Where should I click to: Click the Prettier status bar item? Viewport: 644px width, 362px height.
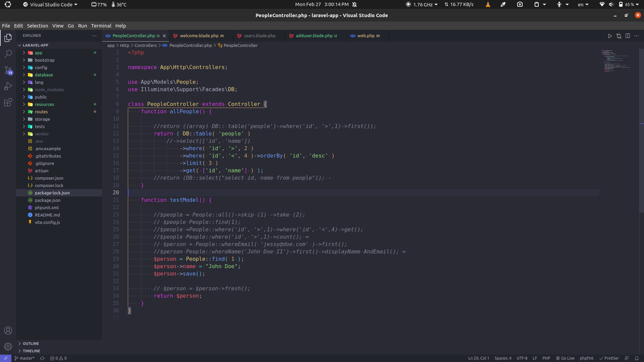tap(609, 358)
